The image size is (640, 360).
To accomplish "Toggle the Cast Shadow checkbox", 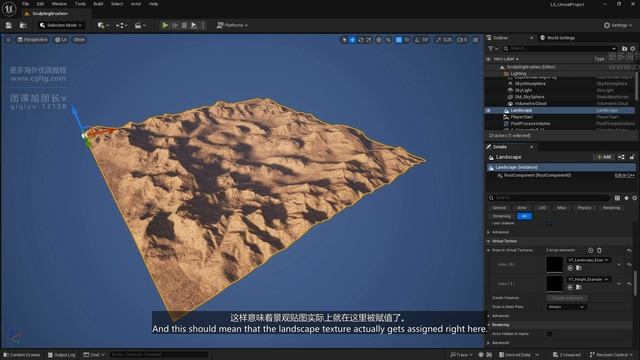I will point(549,224).
